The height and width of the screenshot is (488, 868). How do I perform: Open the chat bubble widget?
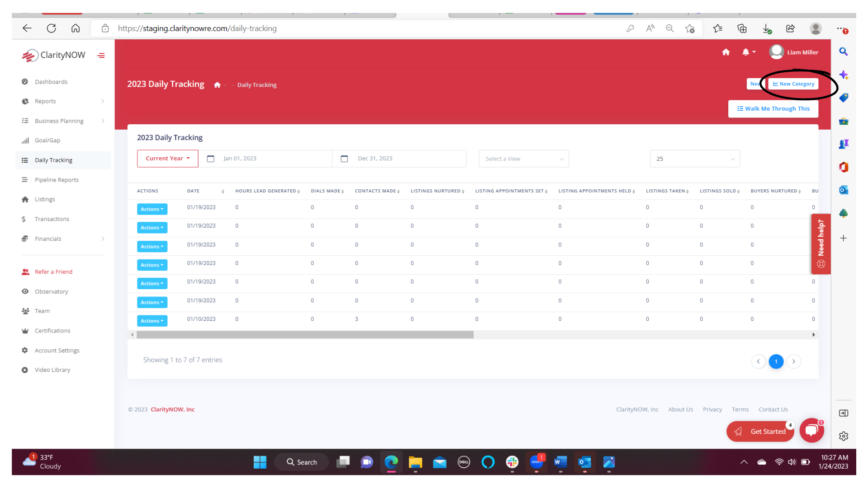(811, 430)
